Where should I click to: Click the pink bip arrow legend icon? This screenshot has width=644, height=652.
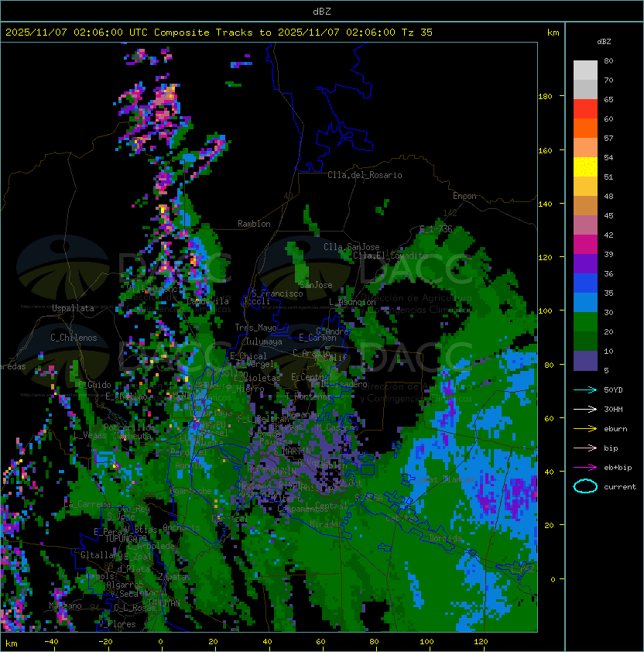tap(585, 448)
